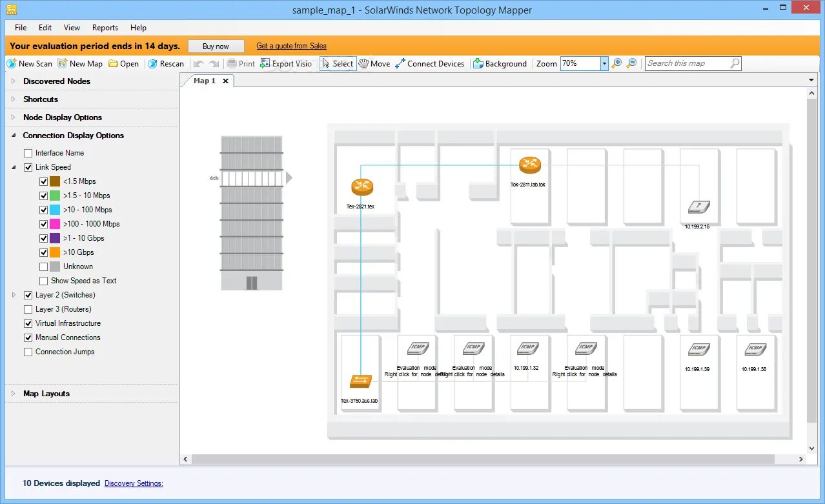The image size is (825, 504).
Task: Activate the Select tool
Action: [338, 63]
